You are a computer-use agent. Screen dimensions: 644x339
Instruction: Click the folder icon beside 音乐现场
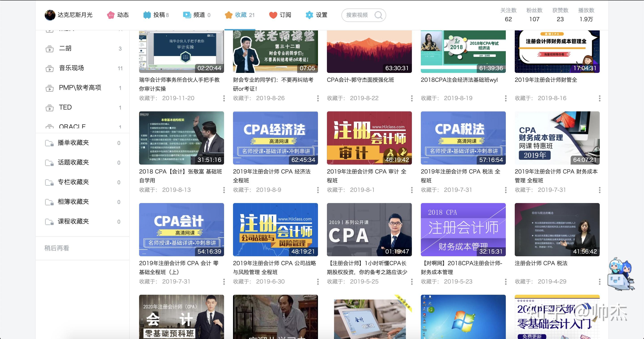coord(49,68)
